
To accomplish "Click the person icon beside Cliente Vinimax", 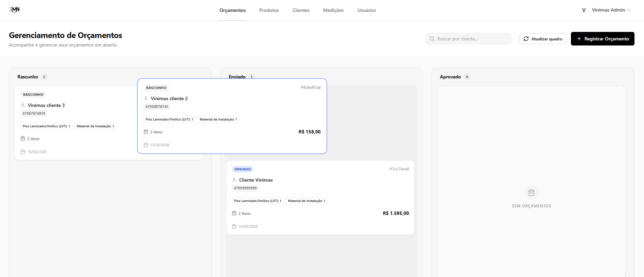I will click(234, 180).
